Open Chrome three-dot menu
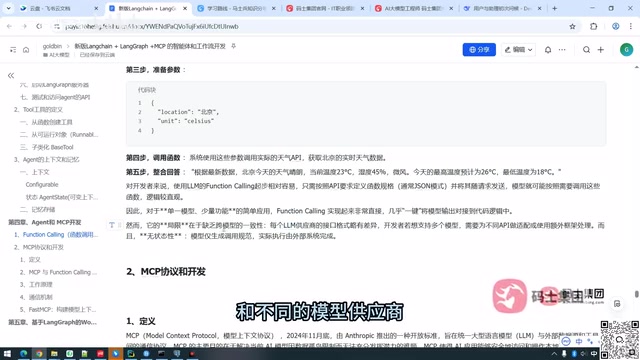640x360 pixels. coord(631,27)
